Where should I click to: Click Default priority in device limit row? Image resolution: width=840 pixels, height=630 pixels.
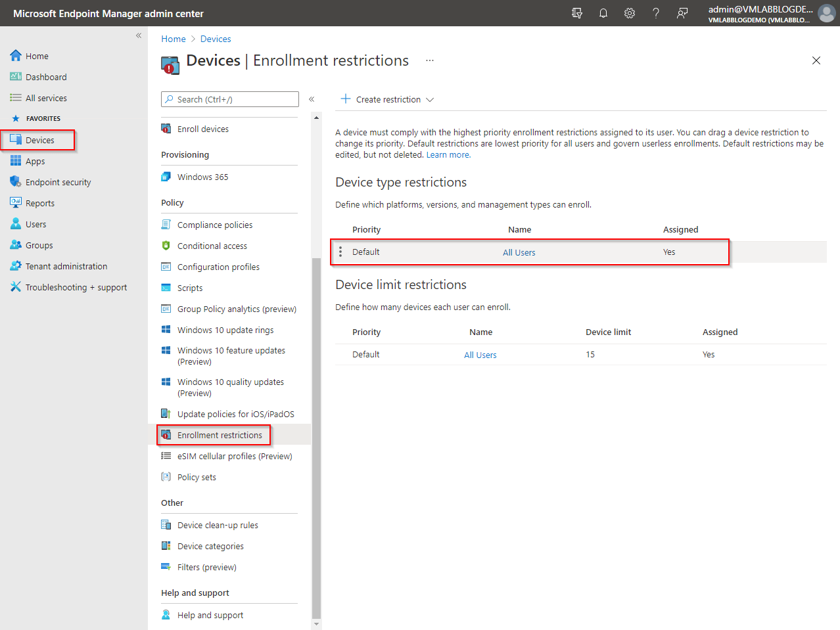point(365,354)
